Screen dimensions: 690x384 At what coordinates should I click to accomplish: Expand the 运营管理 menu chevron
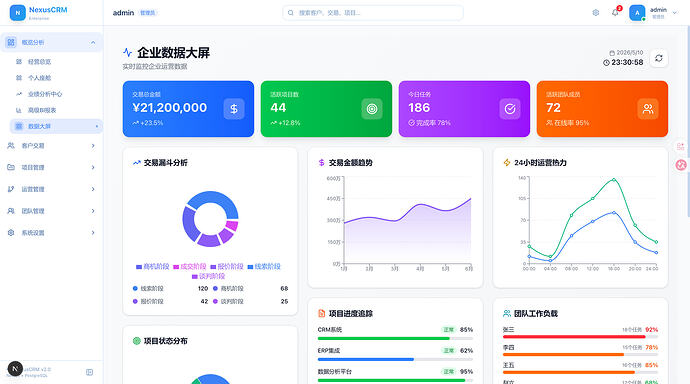point(93,189)
